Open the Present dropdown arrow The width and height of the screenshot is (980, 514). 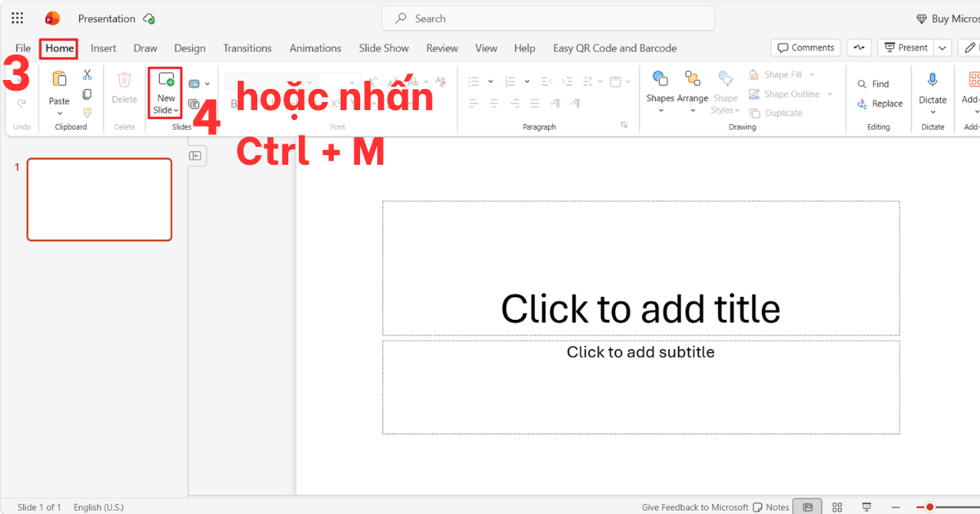pos(943,47)
